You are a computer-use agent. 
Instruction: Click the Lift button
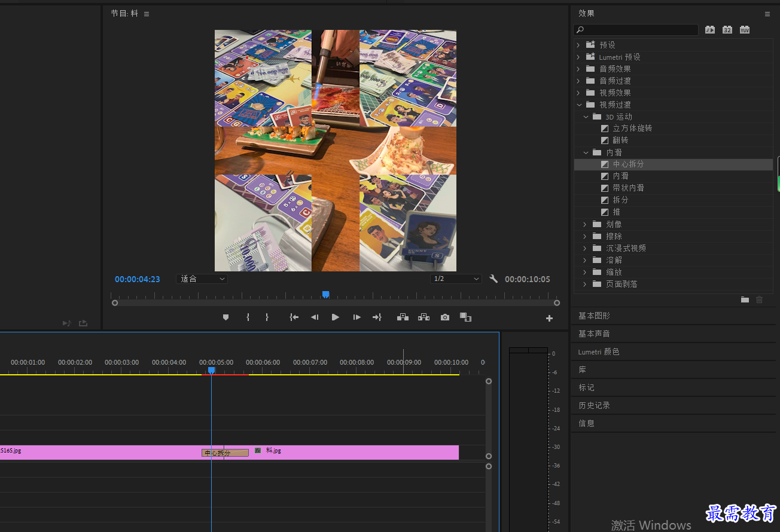403,317
